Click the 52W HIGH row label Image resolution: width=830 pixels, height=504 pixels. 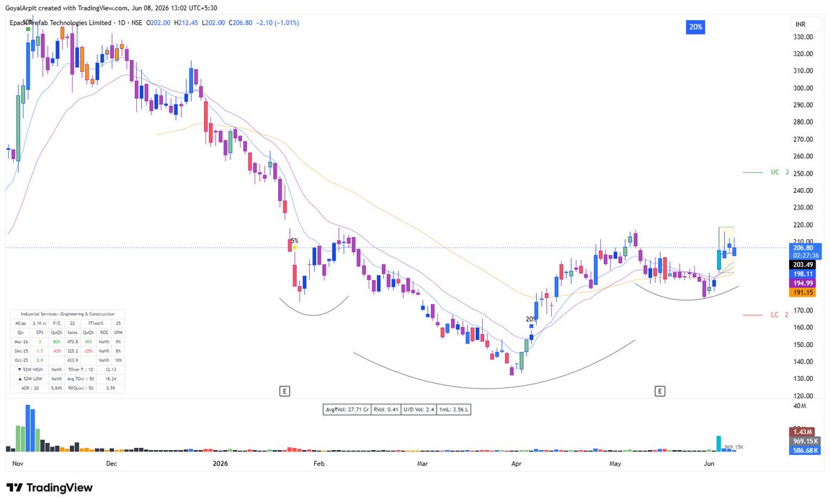click(x=30, y=370)
